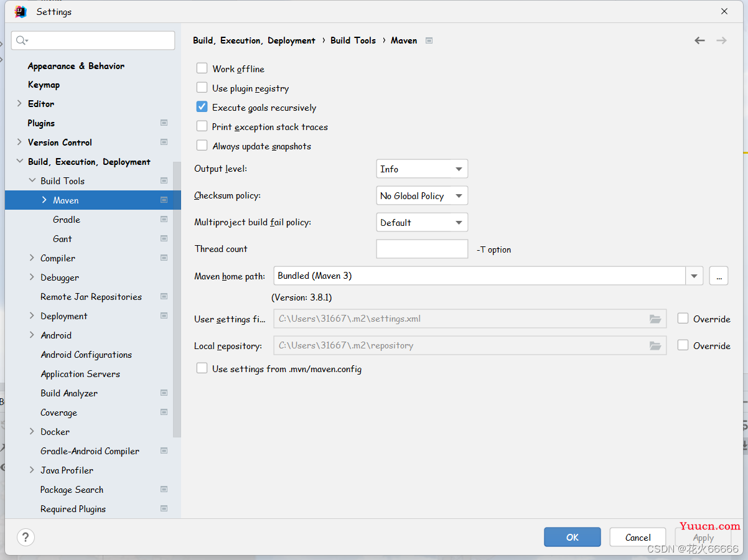748x560 pixels.
Task: Click the project-level icon beside Compiler
Action: point(164,258)
